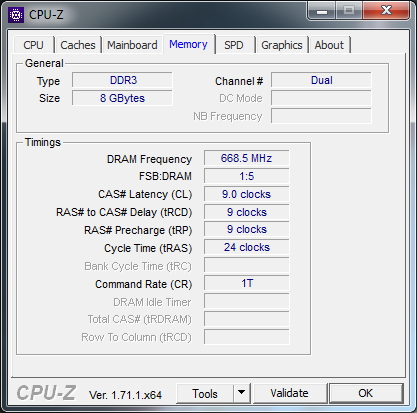Viewport: 417px width, 413px height.
Task: Select the CAS# Latency value 9.0 clocks
Action: pos(247,194)
